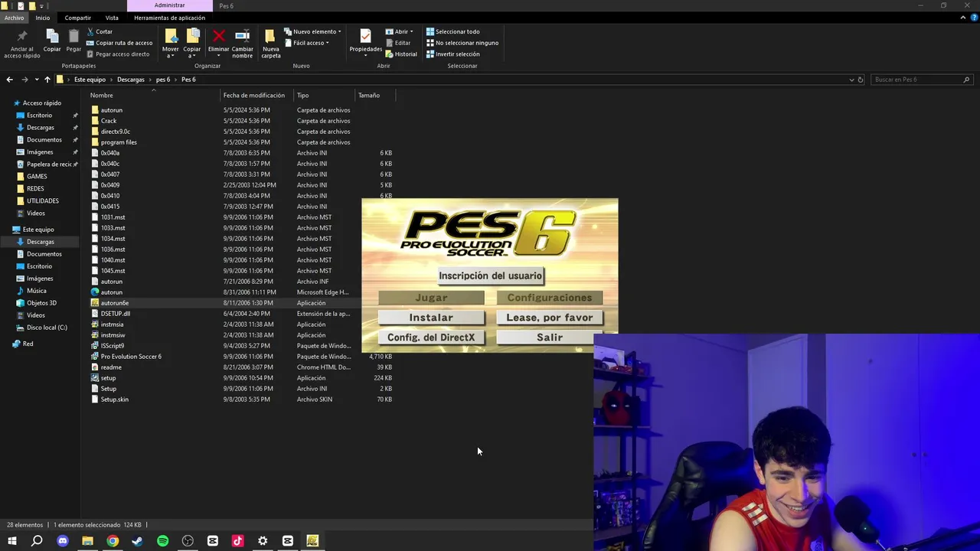Open the Abrir dropdown in ribbon
Viewport: 980px width, 551px height.
coord(399,31)
